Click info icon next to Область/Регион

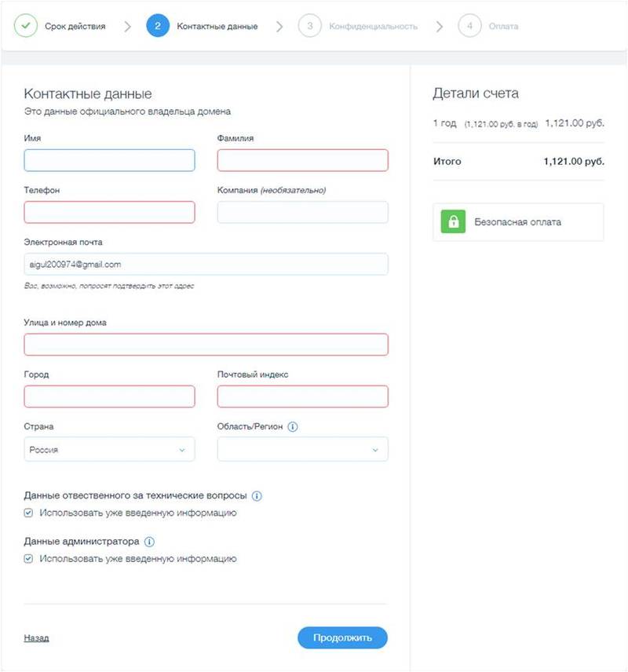click(x=293, y=427)
